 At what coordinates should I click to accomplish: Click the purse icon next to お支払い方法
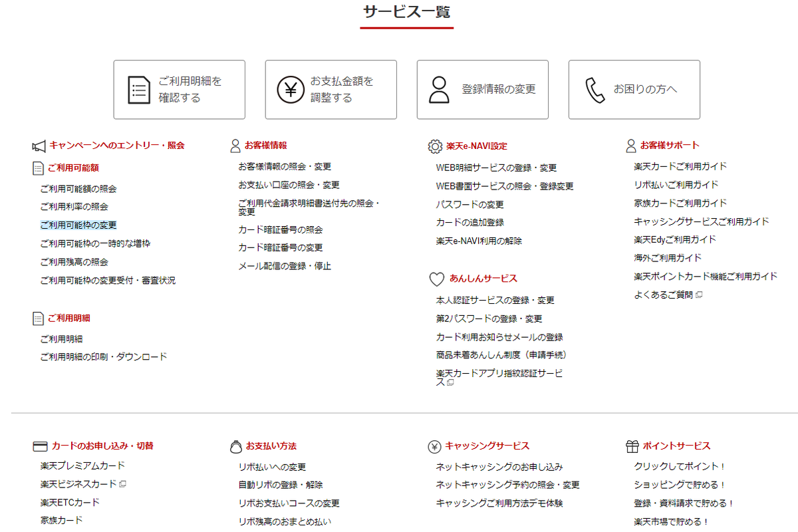point(235,447)
